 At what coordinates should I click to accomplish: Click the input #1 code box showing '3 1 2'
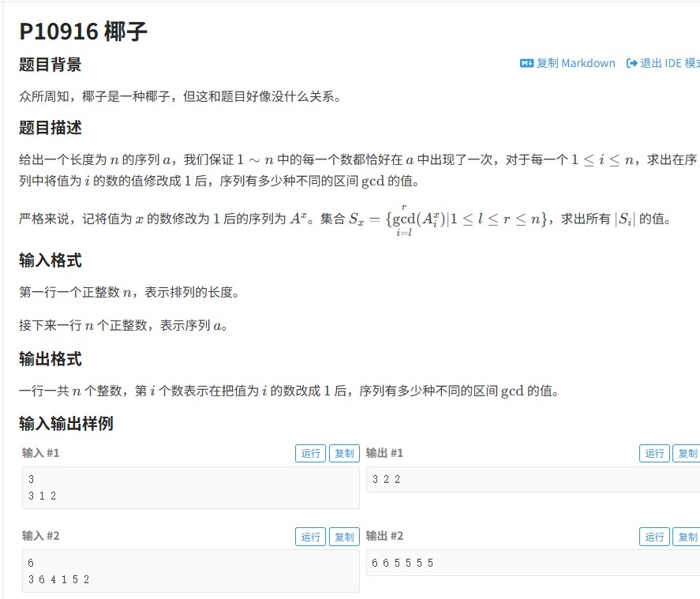click(191, 488)
